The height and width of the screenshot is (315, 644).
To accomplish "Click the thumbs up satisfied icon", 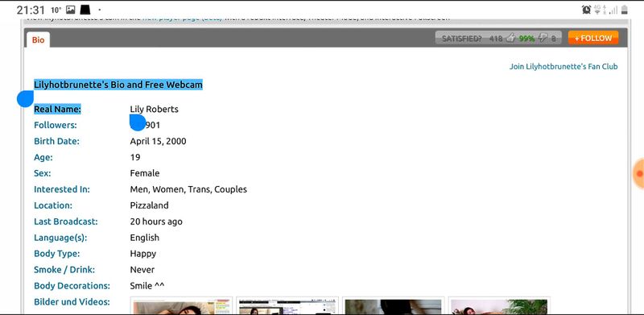I will [510, 38].
